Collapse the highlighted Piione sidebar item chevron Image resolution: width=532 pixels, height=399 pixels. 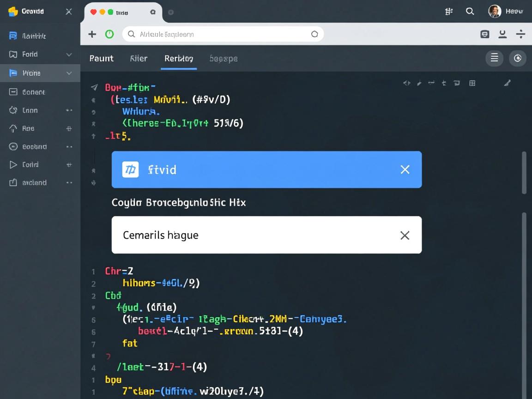69,73
